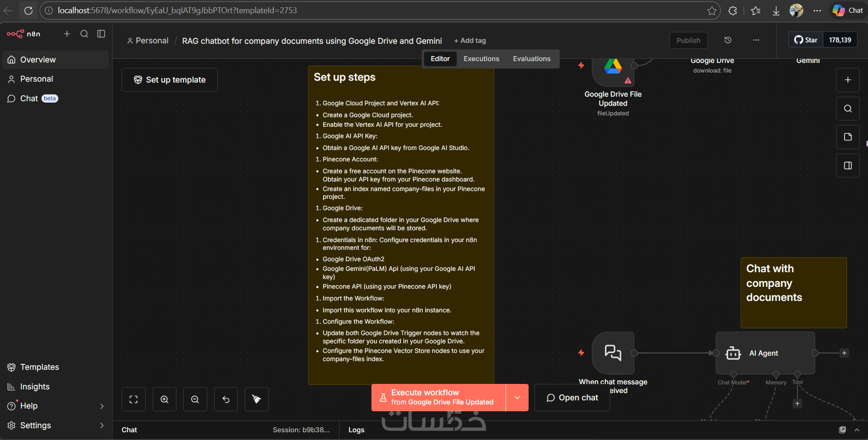Select the AI Agent node
Screen dimensions: 868x440
click(x=765, y=353)
